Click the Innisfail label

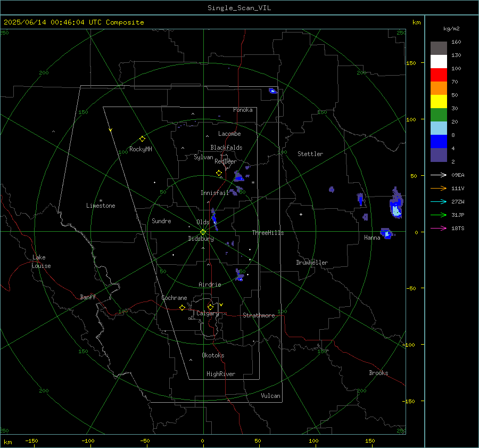[x=214, y=193]
